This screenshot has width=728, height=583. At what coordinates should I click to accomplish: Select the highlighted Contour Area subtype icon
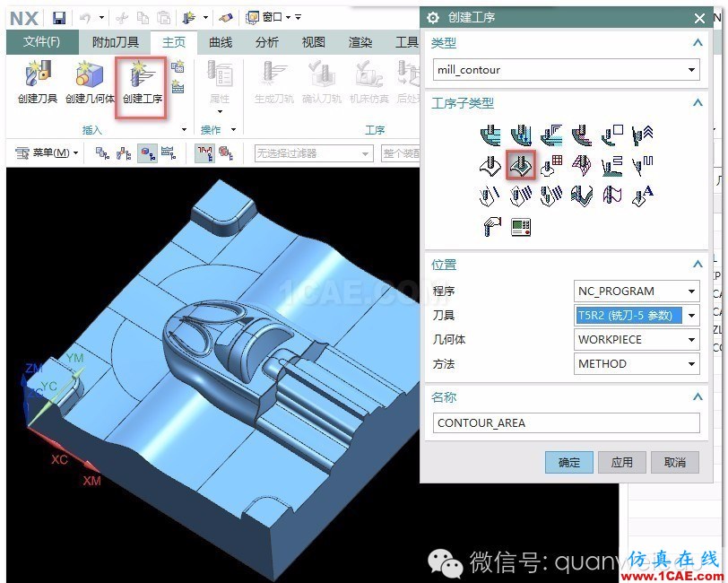point(521,165)
